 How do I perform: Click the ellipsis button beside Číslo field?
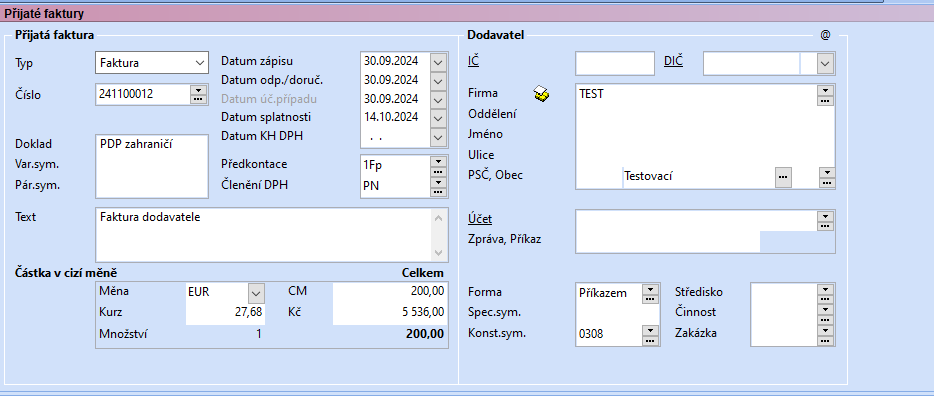click(198, 99)
